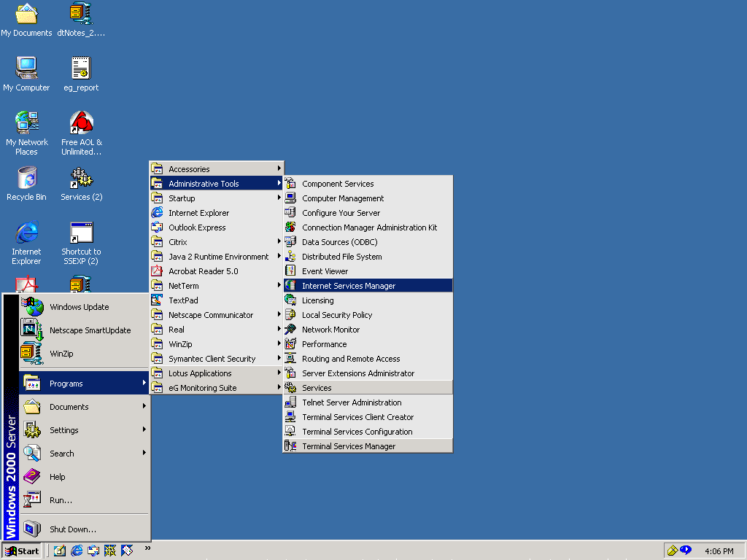This screenshot has width=747, height=560.
Task: Select the eg_report desktop file icon
Action: click(81, 74)
